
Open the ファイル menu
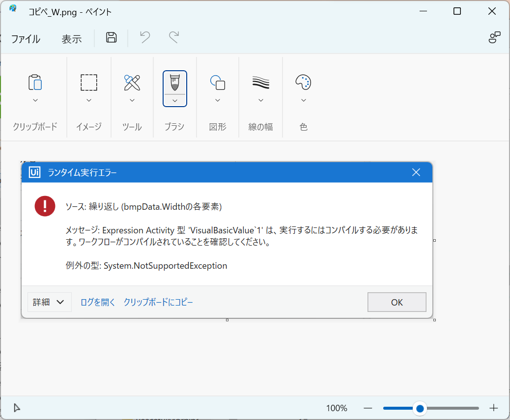[26, 39]
